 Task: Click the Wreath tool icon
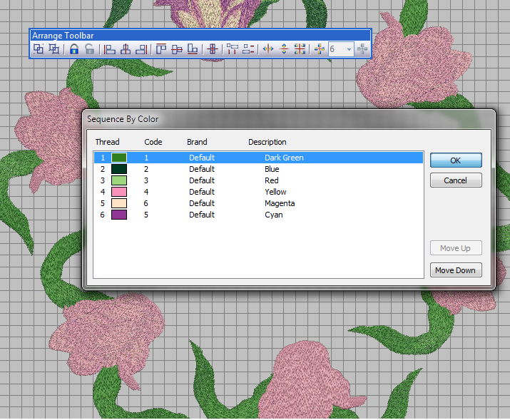(x=320, y=49)
